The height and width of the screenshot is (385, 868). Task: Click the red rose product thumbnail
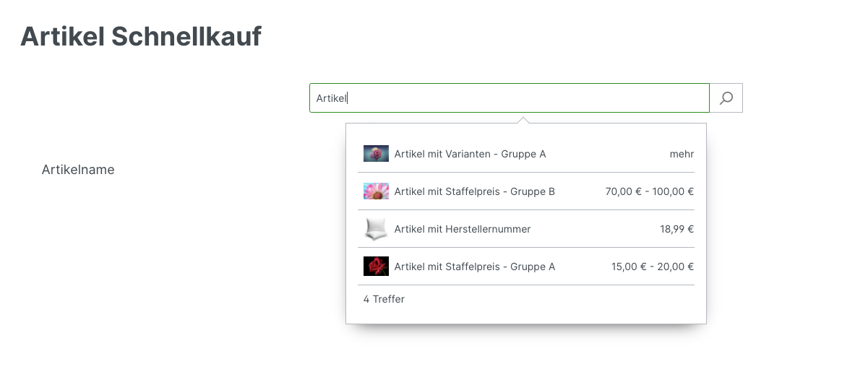tap(376, 267)
